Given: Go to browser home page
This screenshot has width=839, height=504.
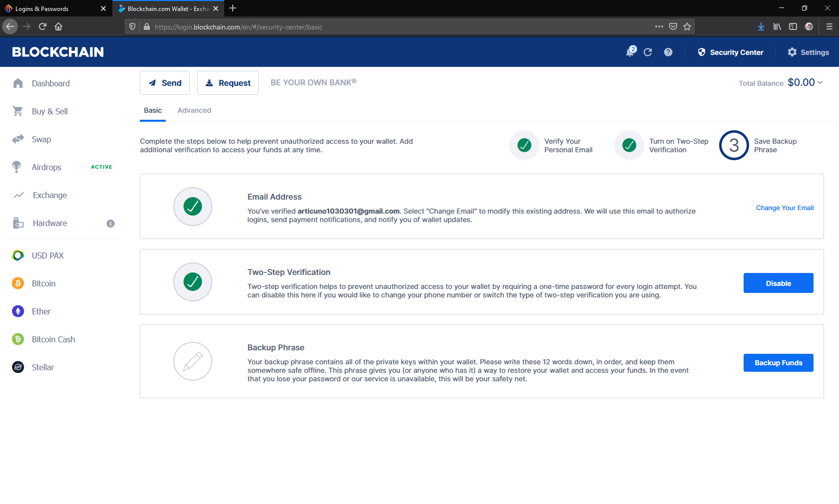Looking at the screenshot, I should 58,26.
